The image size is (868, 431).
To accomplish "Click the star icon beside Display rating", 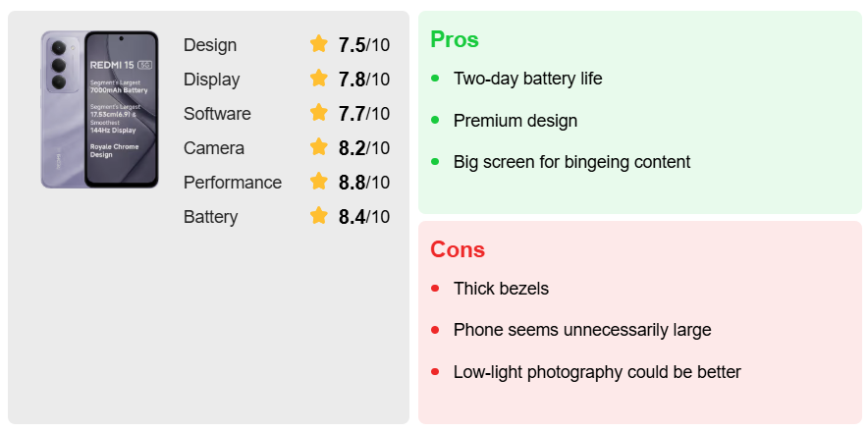I will pyautogui.click(x=319, y=79).
